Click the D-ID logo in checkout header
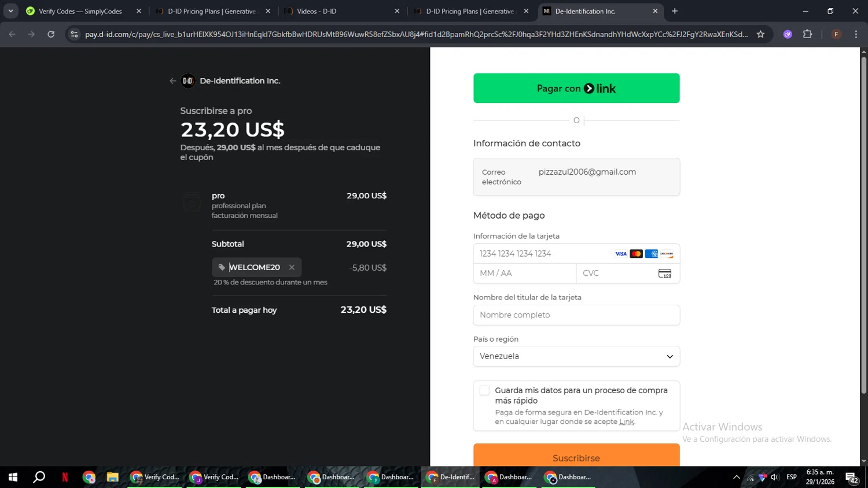This screenshot has height=488, width=868. point(188,81)
